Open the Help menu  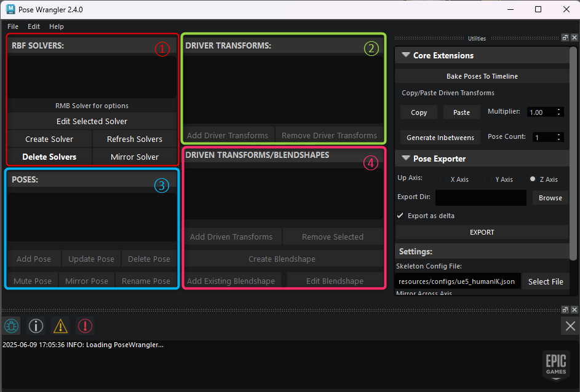[x=56, y=26]
